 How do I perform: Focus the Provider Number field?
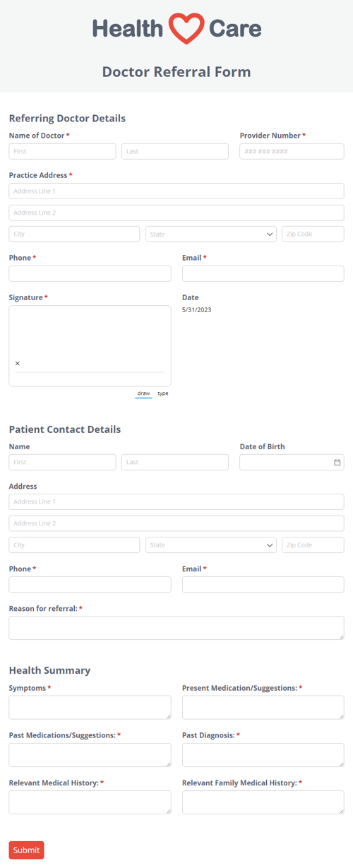point(292,151)
